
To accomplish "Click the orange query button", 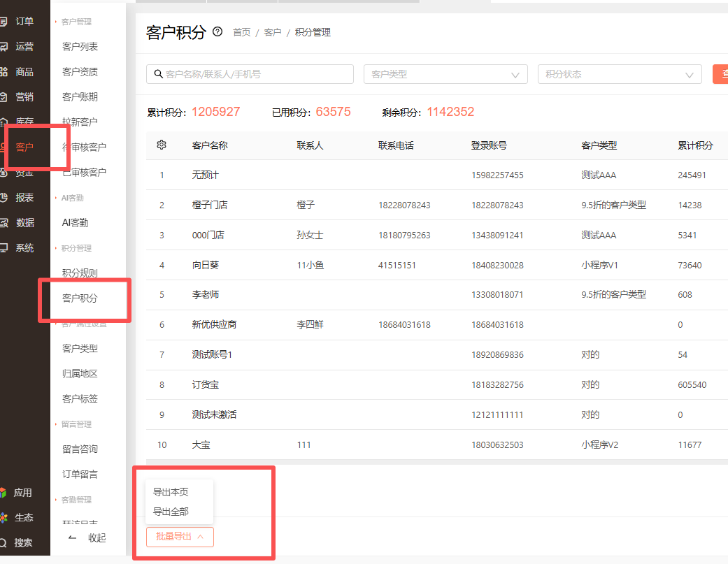I will [720, 74].
